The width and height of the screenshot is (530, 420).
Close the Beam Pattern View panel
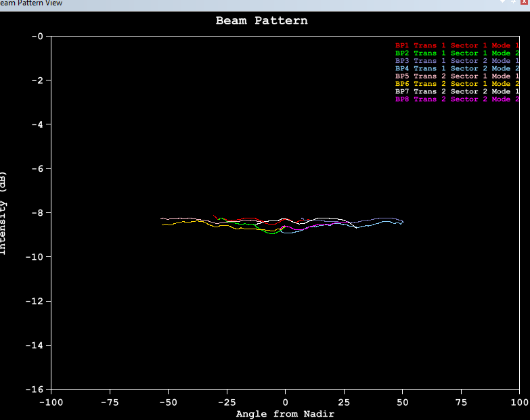523,3
